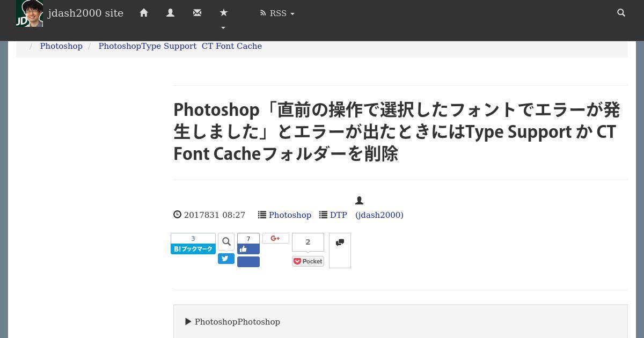Open the envelope contact icon
The height and width of the screenshot is (338, 644).
[x=197, y=13]
